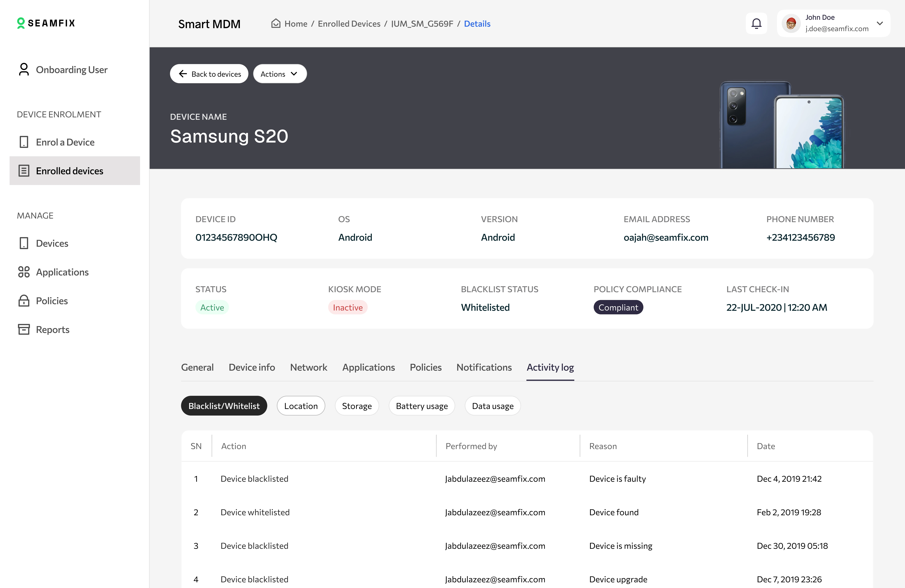Open the Notifications tab
Image resolution: width=905 pixels, height=588 pixels.
(484, 367)
